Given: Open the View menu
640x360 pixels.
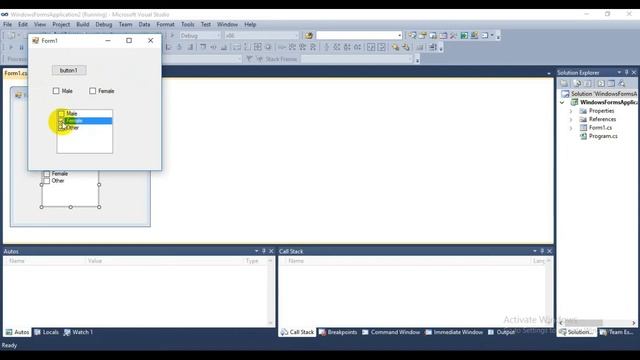Looking at the screenshot, I should [40, 24].
